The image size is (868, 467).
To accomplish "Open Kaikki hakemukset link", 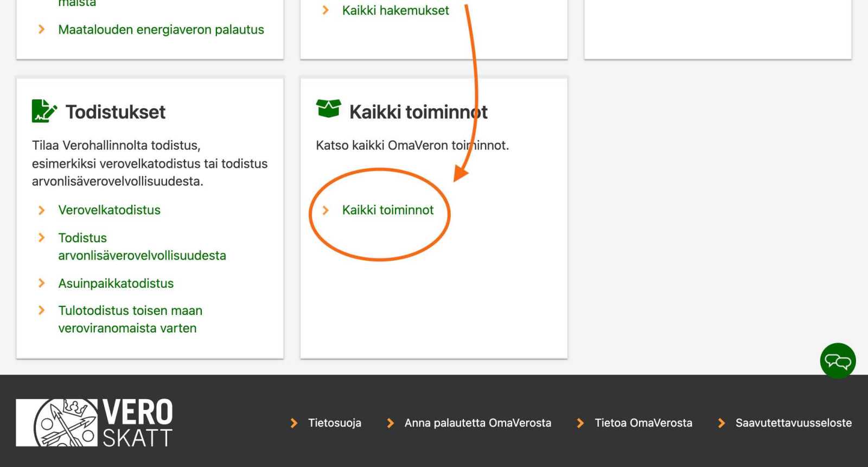I will (395, 10).
